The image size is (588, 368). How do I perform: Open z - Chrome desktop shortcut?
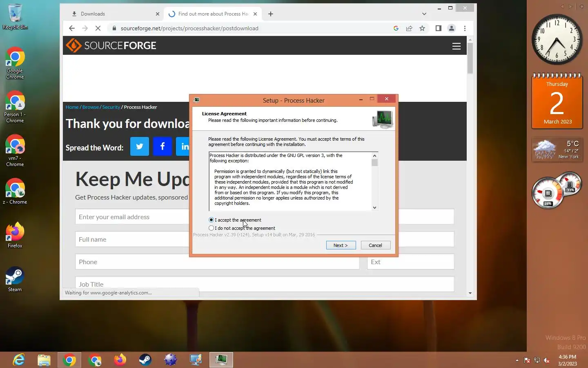[x=15, y=192]
